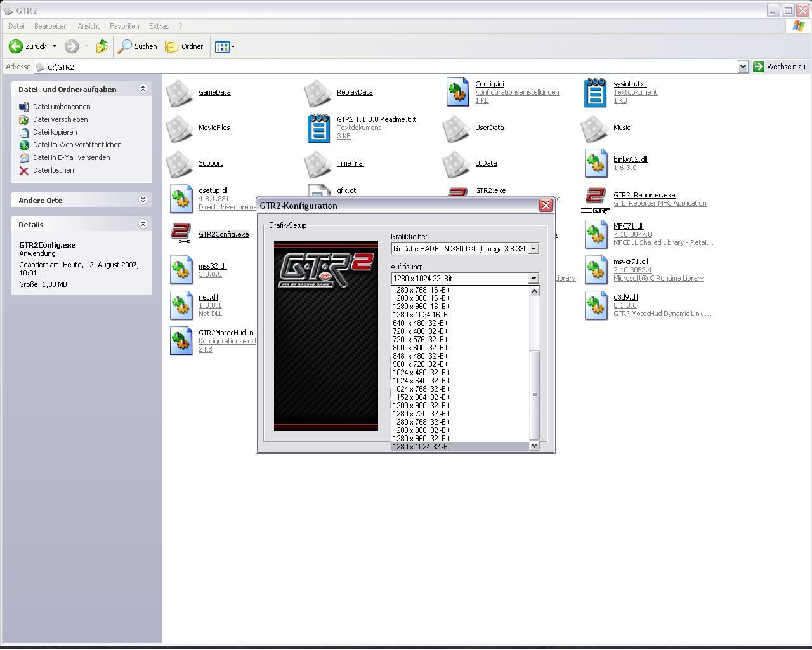
Task: Collapse the Details panel
Action: pyautogui.click(x=143, y=224)
